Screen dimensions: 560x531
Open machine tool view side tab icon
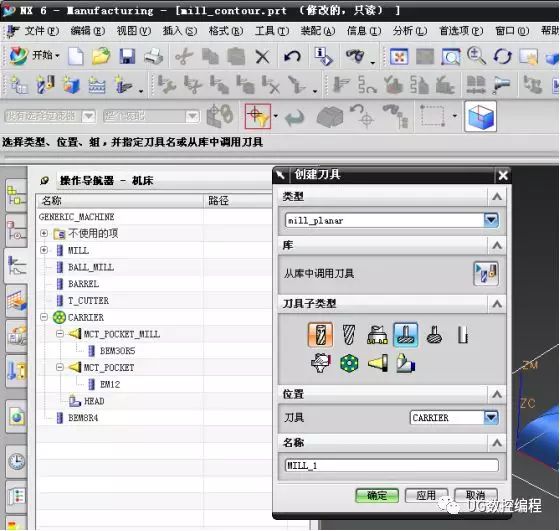click(x=16, y=265)
